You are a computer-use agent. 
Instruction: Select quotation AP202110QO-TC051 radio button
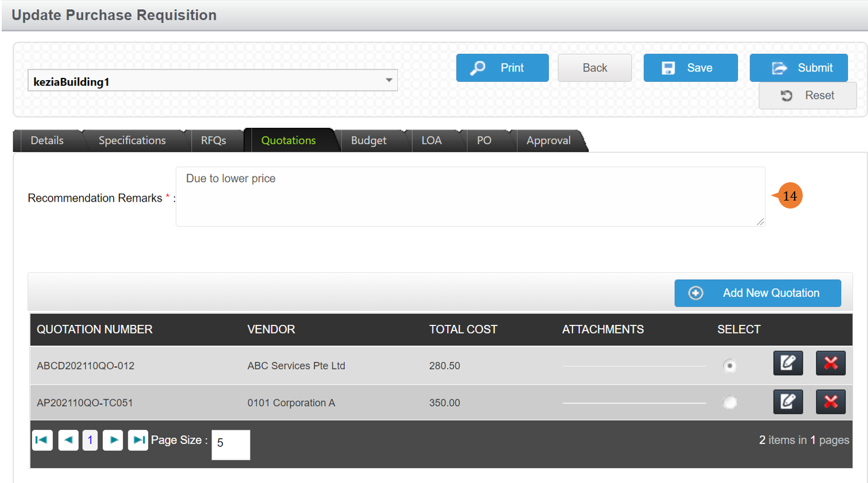tap(729, 402)
